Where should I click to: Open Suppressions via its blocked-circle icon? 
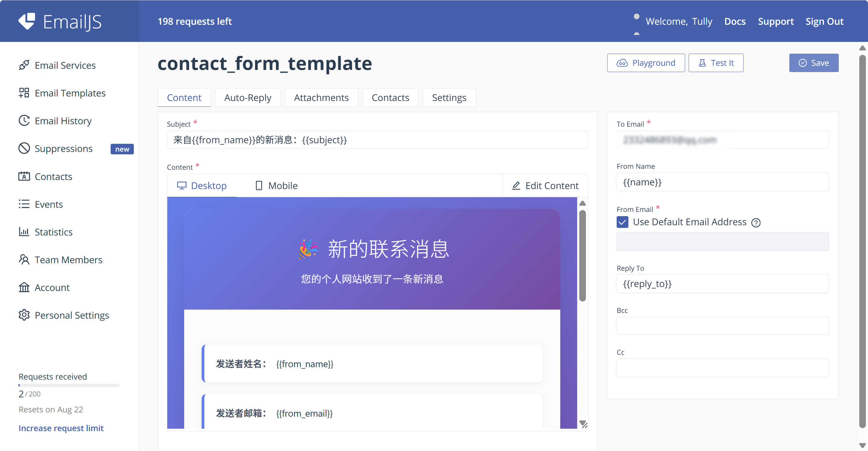tap(24, 148)
